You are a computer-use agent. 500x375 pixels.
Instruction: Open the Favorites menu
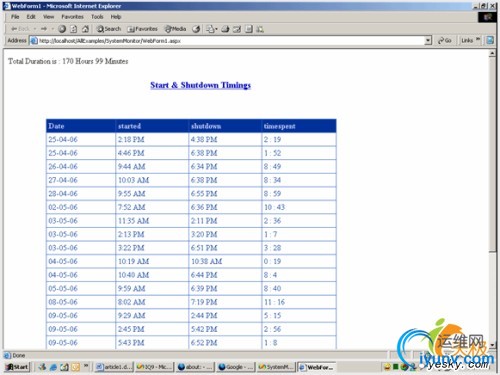[x=72, y=17]
